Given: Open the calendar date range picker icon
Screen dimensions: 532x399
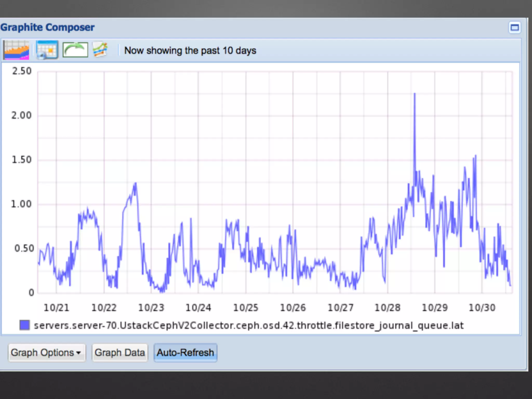Looking at the screenshot, I should pyautogui.click(x=47, y=50).
